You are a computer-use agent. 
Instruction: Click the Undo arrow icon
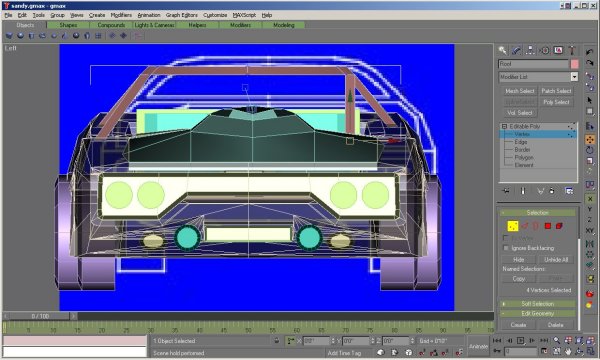(590, 52)
